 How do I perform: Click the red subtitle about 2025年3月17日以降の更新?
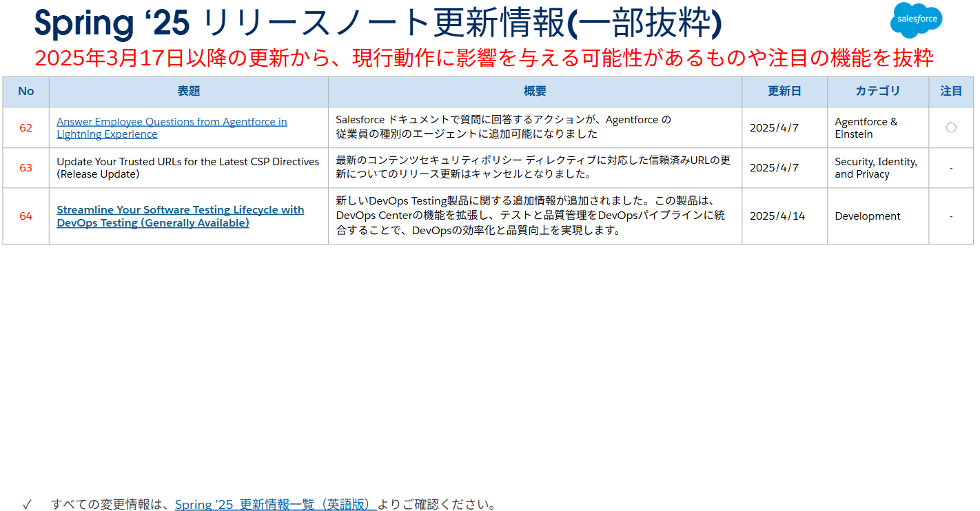pos(484,58)
